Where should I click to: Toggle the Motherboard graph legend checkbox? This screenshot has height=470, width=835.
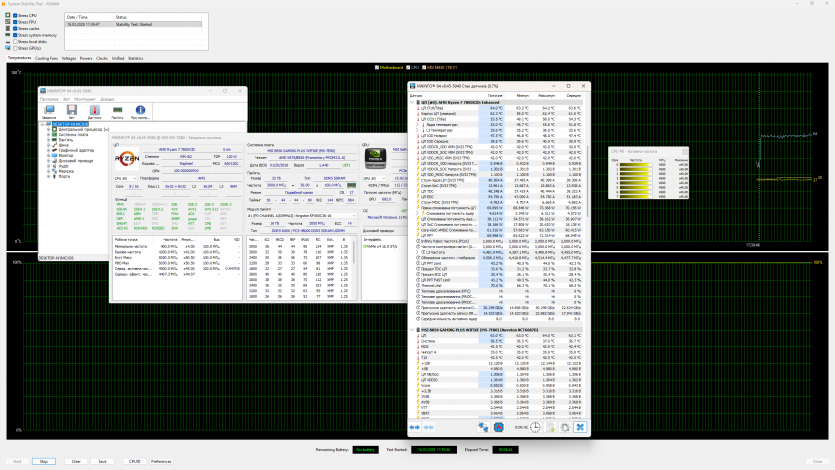tap(376, 67)
